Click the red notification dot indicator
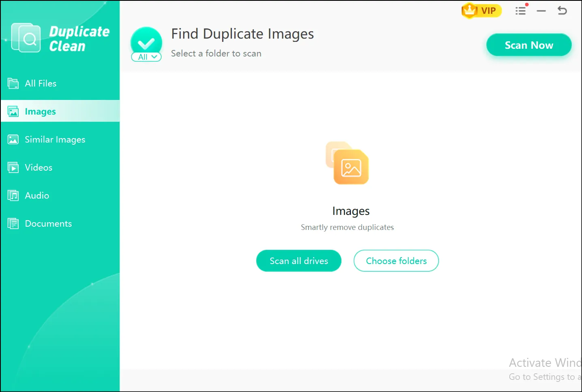The height and width of the screenshot is (392, 582). coord(527,4)
